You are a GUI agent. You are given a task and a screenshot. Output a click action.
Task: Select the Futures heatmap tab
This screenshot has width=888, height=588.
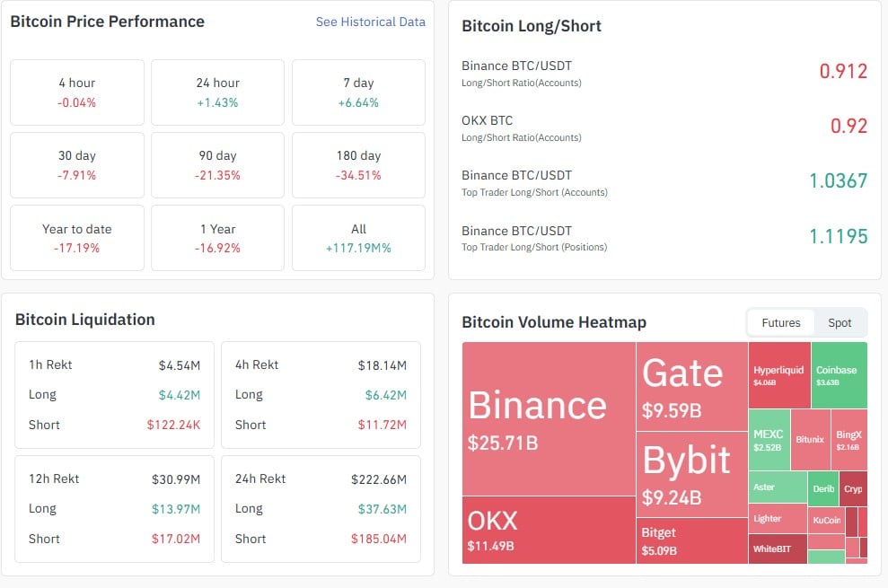[x=780, y=323]
